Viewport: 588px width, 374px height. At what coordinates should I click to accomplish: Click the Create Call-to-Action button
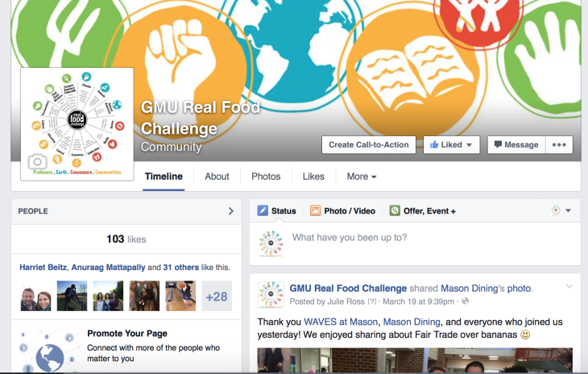tap(369, 145)
